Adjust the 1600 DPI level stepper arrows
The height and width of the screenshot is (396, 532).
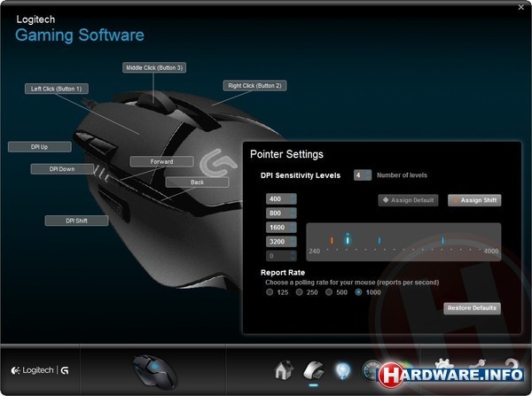tap(293, 228)
